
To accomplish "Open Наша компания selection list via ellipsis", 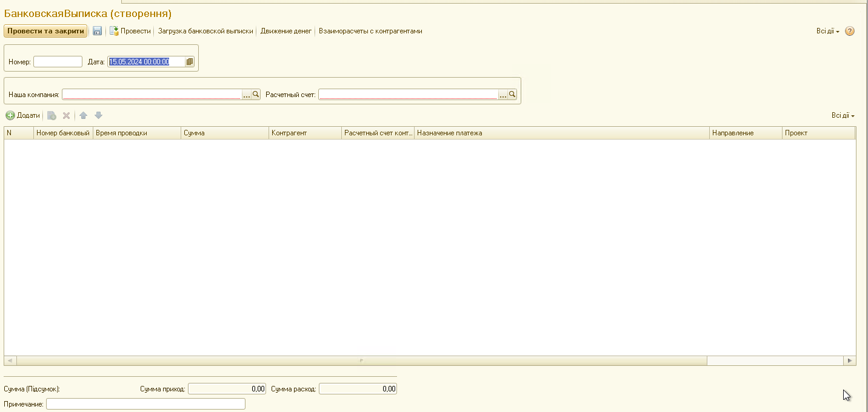I will point(246,95).
